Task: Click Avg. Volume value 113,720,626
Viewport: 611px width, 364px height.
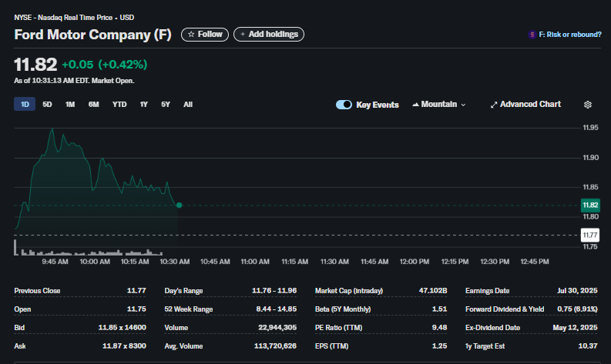Action: [276, 346]
